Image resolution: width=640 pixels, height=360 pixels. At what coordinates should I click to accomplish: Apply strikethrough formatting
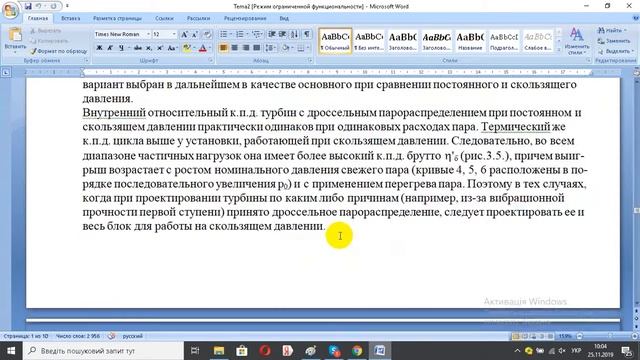(x=138, y=48)
